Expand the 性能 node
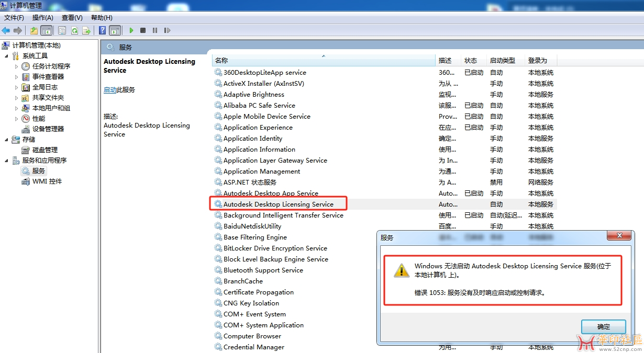The width and height of the screenshot is (644, 353). [x=17, y=119]
